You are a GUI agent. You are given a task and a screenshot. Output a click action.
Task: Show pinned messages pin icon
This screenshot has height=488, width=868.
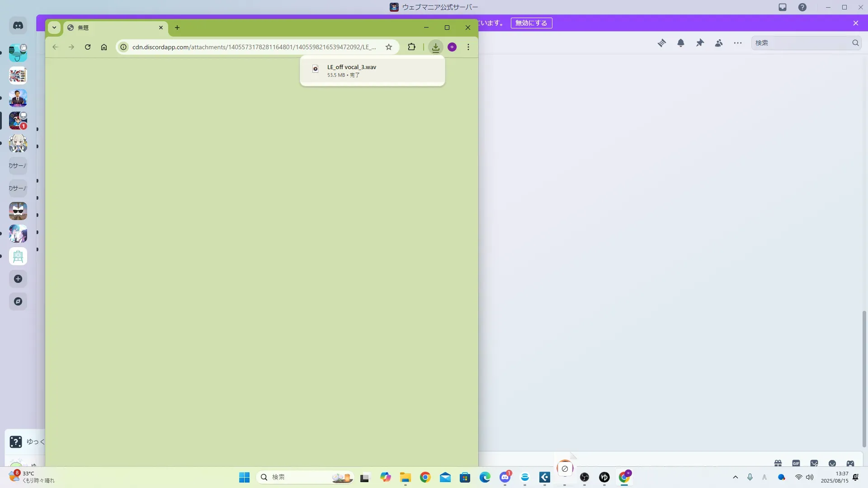click(700, 43)
